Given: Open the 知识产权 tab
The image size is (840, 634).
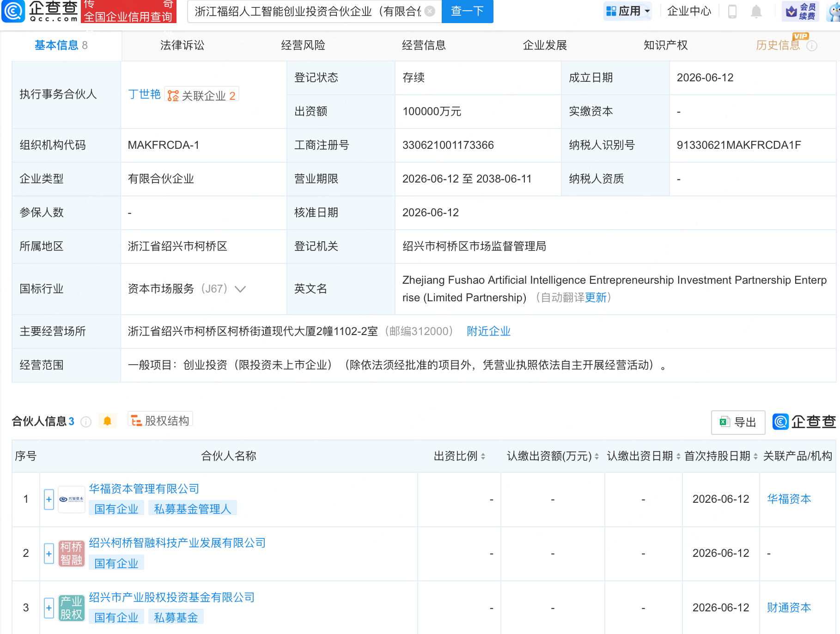Looking at the screenshot, I should [x=665, y=45].
